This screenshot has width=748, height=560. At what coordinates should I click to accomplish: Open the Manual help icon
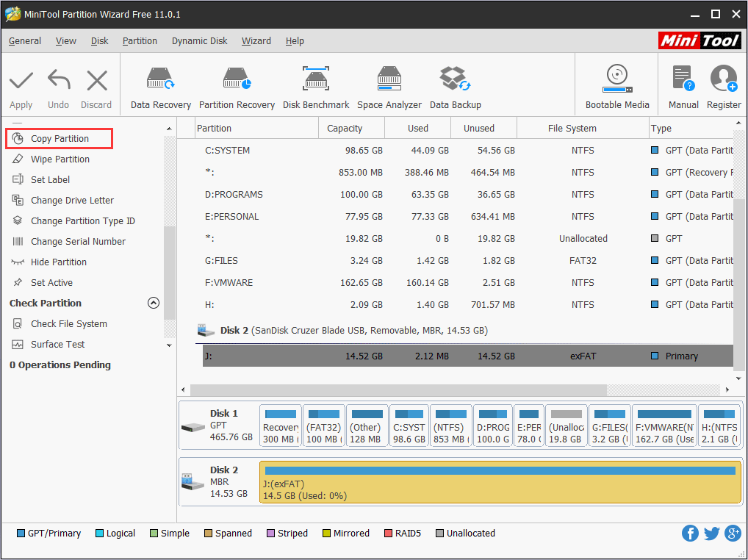[683, 78]
